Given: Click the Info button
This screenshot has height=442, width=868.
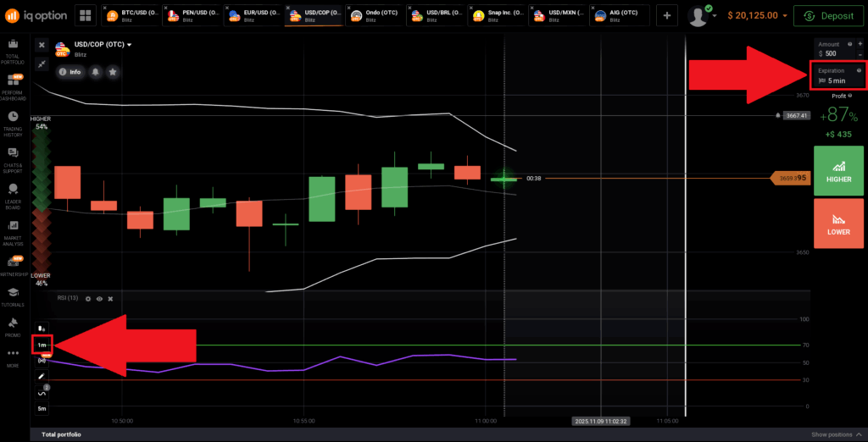Looking at the screenshot, I should click(x=70, y=72).
